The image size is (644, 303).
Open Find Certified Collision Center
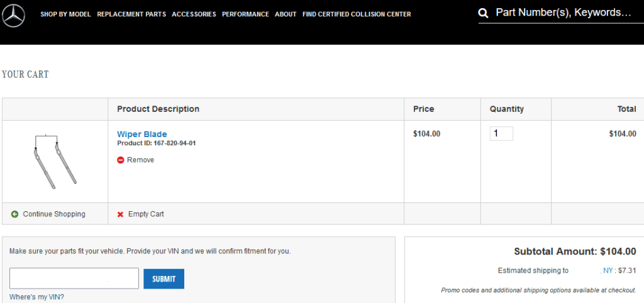357,14
